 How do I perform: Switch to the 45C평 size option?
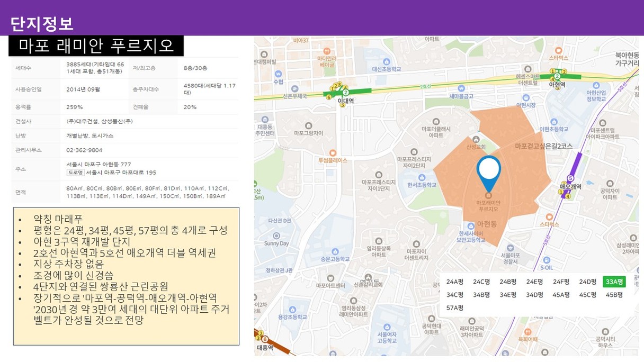587,295
